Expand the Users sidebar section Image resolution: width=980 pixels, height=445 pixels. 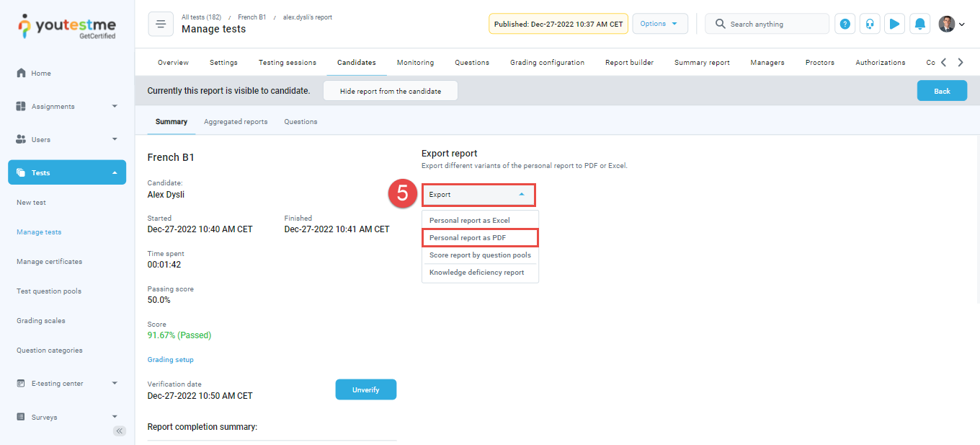pos(41,139)
